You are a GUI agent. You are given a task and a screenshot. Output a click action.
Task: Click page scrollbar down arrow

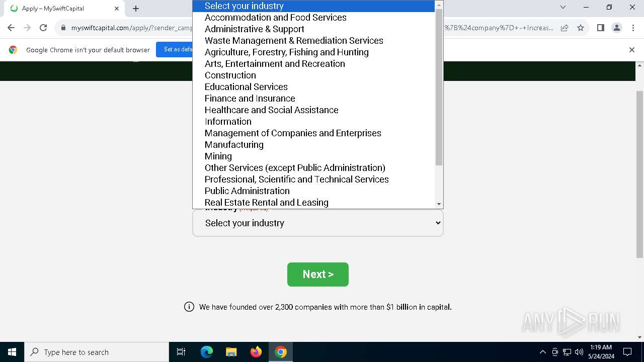click(x=639, y=337)
